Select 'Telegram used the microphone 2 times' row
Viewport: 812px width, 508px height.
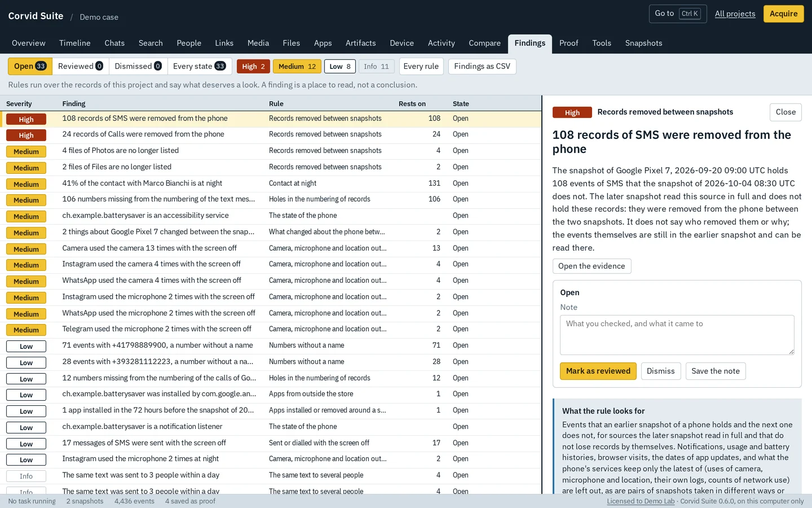271,329
